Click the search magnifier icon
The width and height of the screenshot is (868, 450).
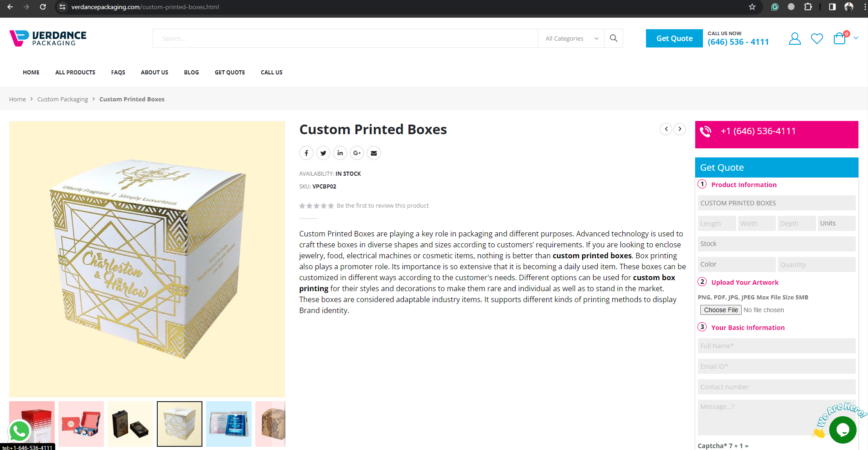point(614,38)
